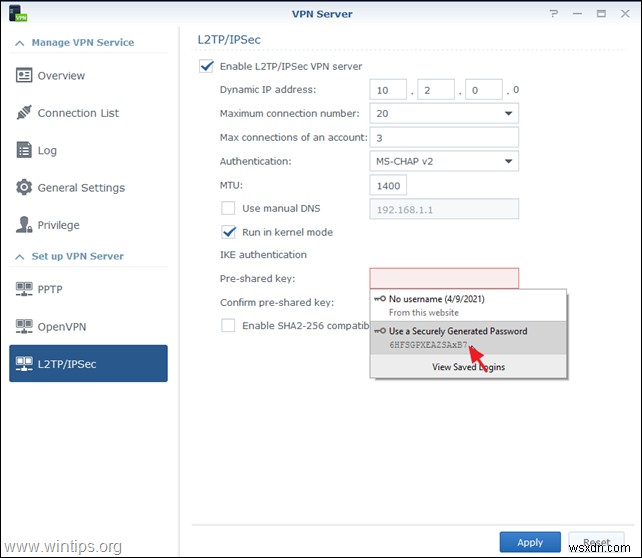Click the Apply button
Screen dimensions: 642x558
click(x=530, y=542)
